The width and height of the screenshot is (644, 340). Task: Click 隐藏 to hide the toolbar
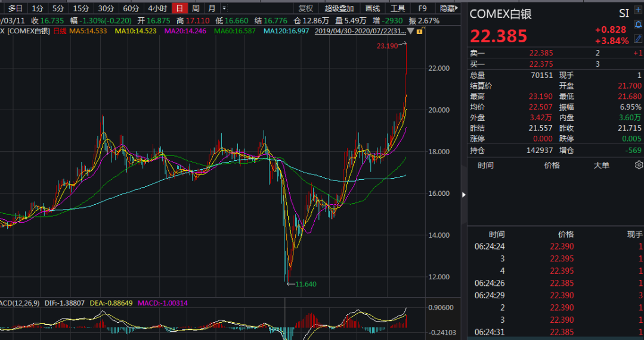coord(447,8)
